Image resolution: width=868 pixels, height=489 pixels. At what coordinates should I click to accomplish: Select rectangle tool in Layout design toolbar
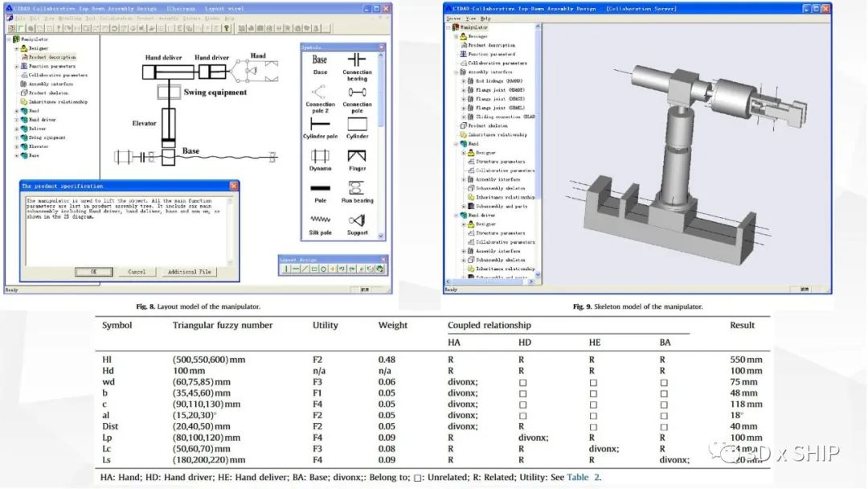[314, 269]
